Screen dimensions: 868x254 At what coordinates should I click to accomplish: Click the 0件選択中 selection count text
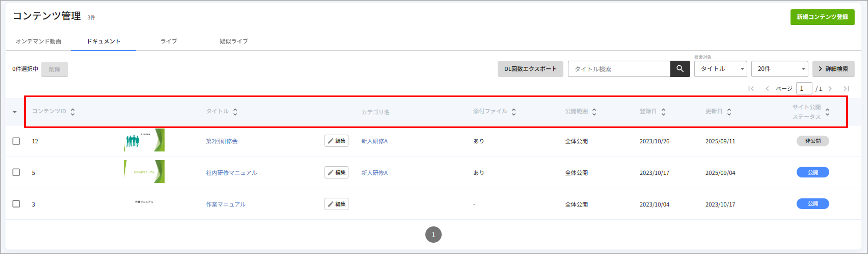(25, 69)
